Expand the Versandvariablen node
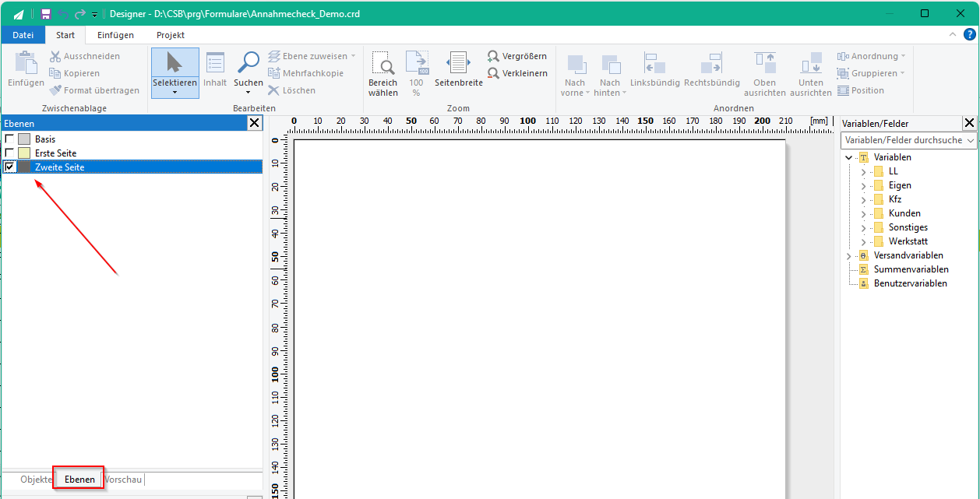The height and width of the screenshot is (499, 980). pos(848,255)
